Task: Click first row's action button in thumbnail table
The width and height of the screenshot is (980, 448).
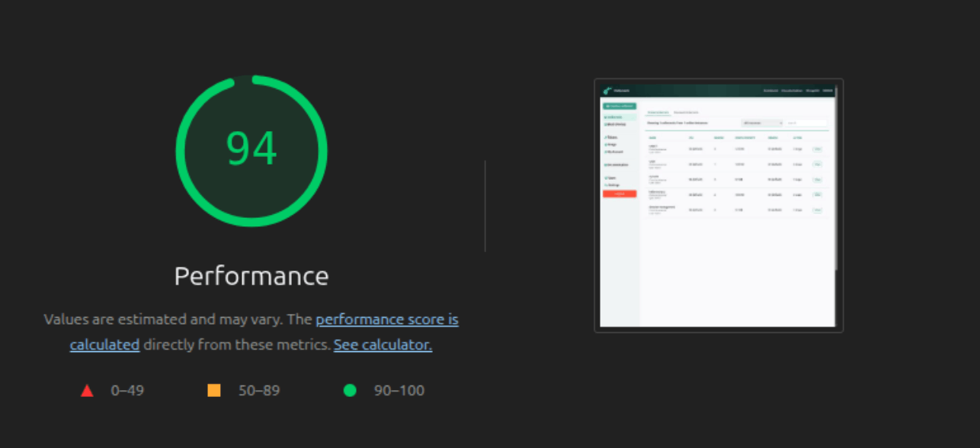Action: pyautogui.click(x=817, y=149)
